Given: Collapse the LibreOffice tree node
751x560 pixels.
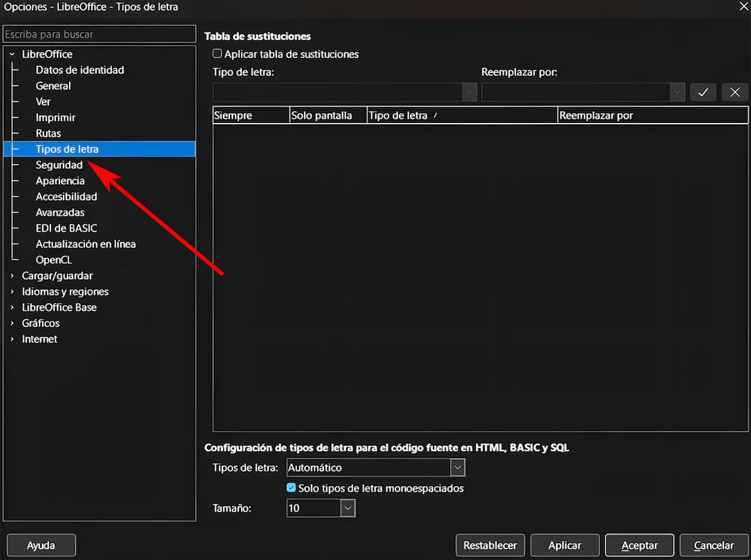Looking at the screenshot, I should (x=12, y=54).
